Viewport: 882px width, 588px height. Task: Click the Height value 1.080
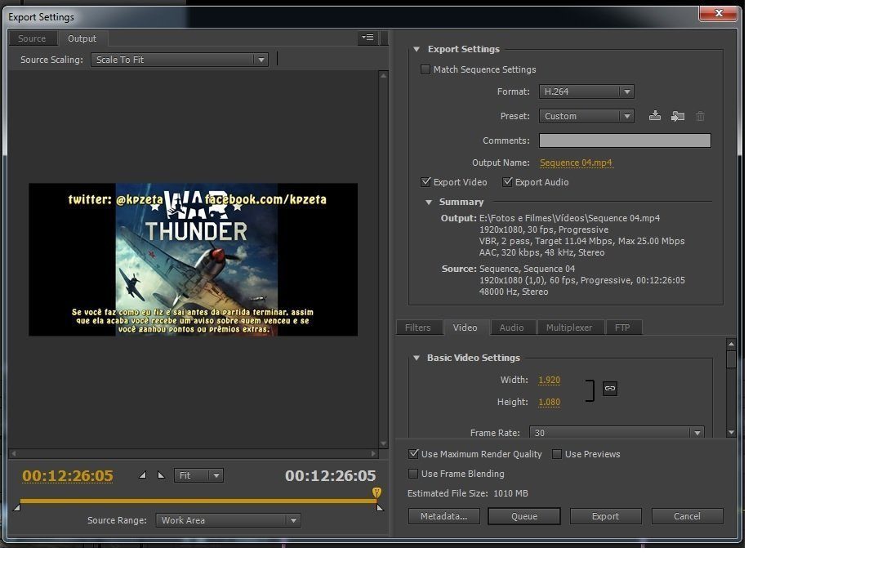pos(549,402)
